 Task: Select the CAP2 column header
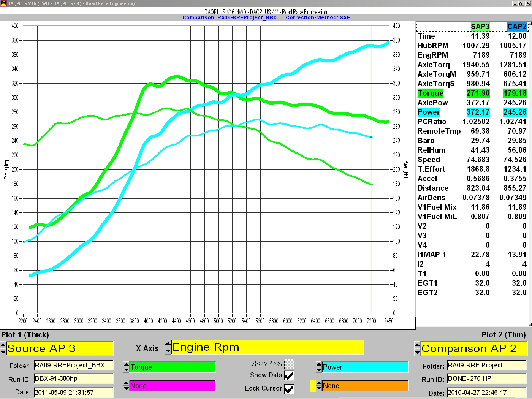(517, 27)
